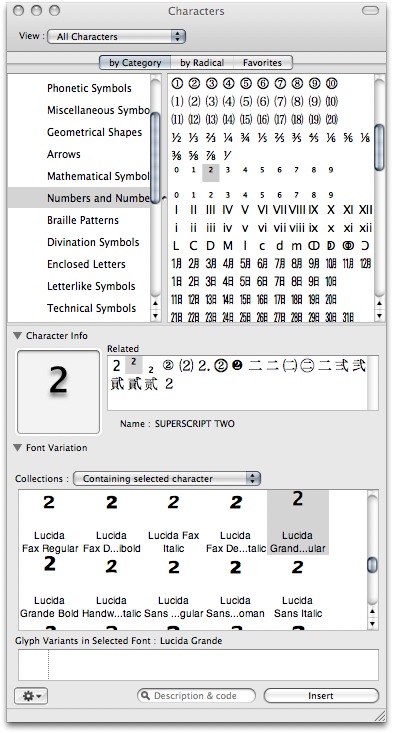Screen dimensions: 393x733
Task: Switch to the Favorites tab
Action: [x=263, y=63]
